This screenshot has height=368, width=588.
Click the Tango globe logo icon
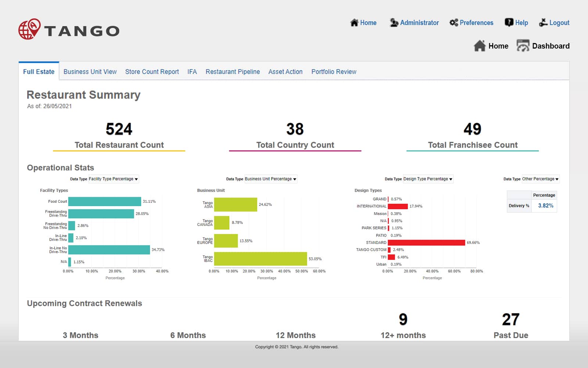(29, 29)
